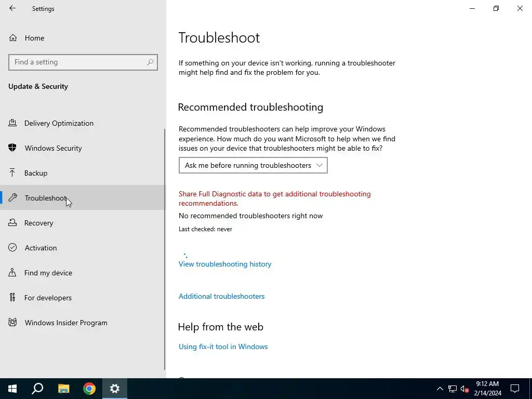
Task: Open the Activation settings page
Action: pyautogui.click(x=41, y=248)
